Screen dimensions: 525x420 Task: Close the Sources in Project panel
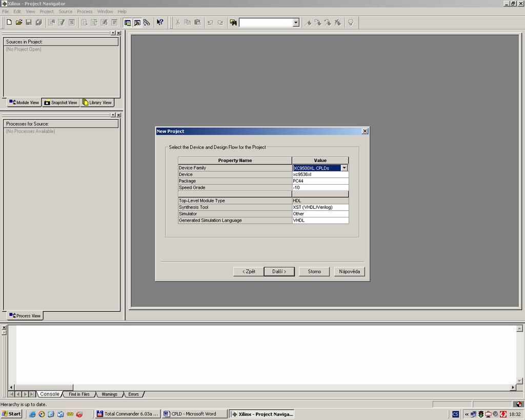pos(118,33)
